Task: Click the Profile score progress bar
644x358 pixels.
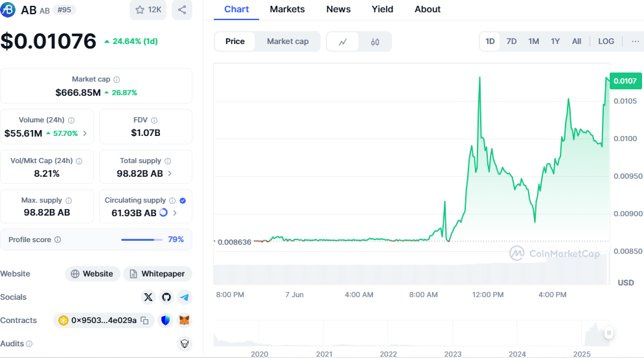Action: point(142,240)
